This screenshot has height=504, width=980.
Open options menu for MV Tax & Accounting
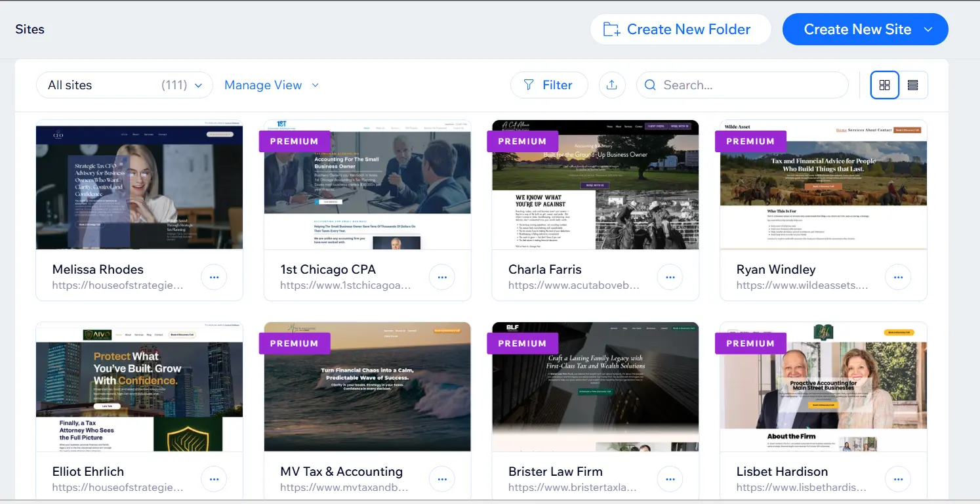click(x=441, y=479)
